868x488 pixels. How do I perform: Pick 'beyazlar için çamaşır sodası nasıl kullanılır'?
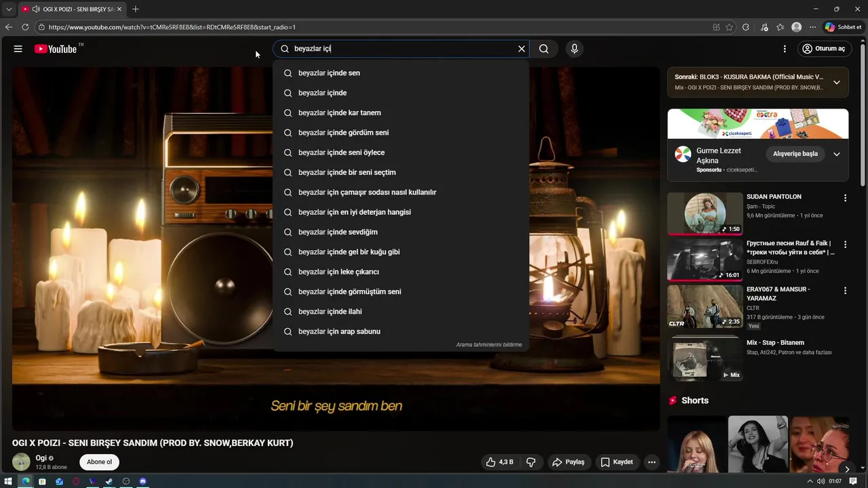coord(401,192)
